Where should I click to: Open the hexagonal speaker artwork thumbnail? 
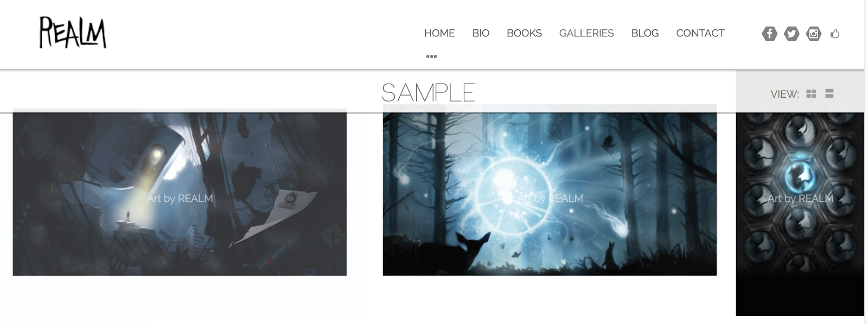(800, 214)
